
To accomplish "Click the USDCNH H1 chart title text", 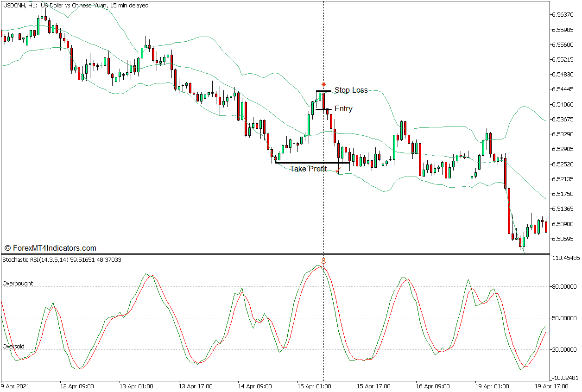I will [x=76, y=5].
